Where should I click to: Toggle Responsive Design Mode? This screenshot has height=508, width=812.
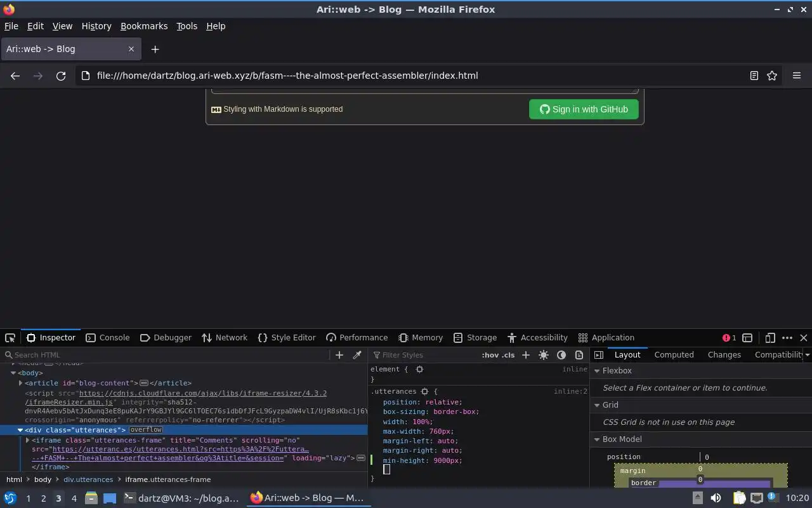[x=770, y=338]
